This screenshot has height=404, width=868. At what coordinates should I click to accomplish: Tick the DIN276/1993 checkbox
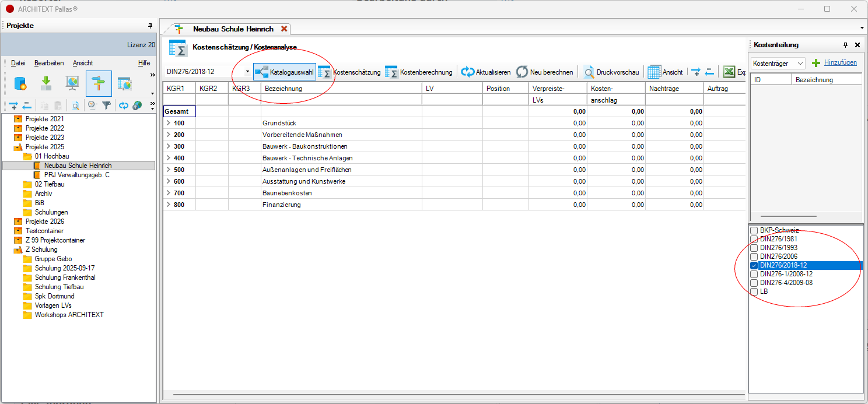[x=754, y=248]
